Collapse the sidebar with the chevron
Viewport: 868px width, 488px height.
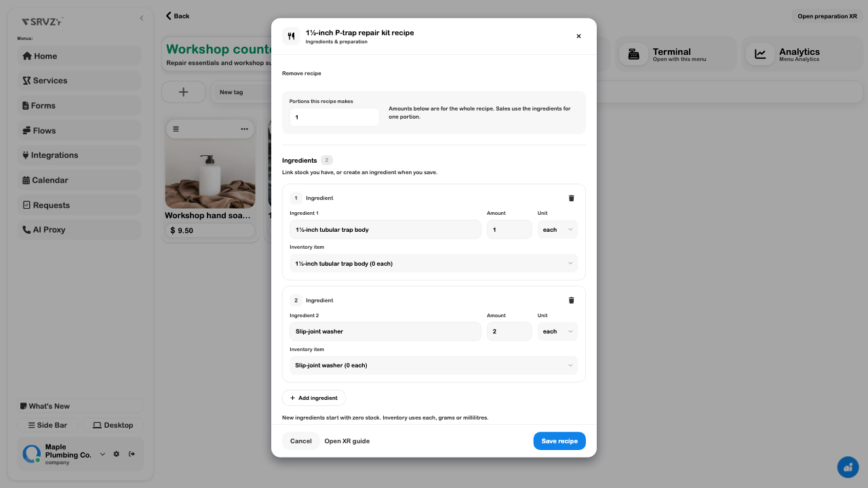(x=142, y=18)
